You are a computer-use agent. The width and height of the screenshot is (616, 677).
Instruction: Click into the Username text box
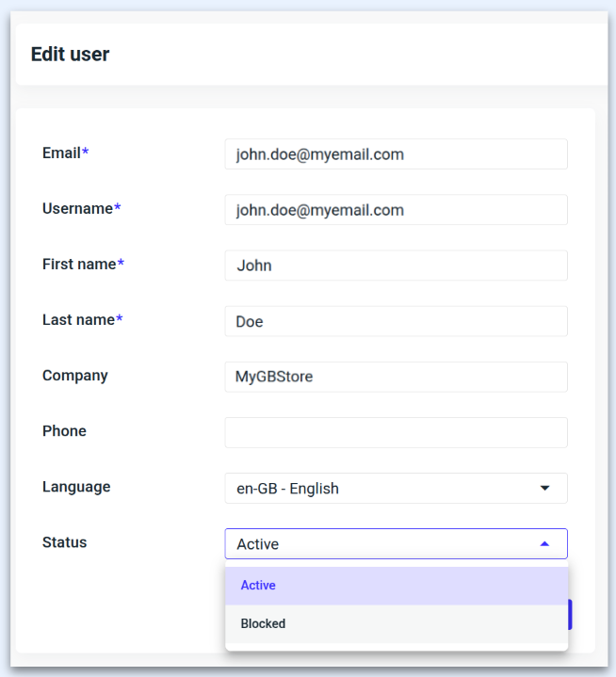click(x=396, y=210)
